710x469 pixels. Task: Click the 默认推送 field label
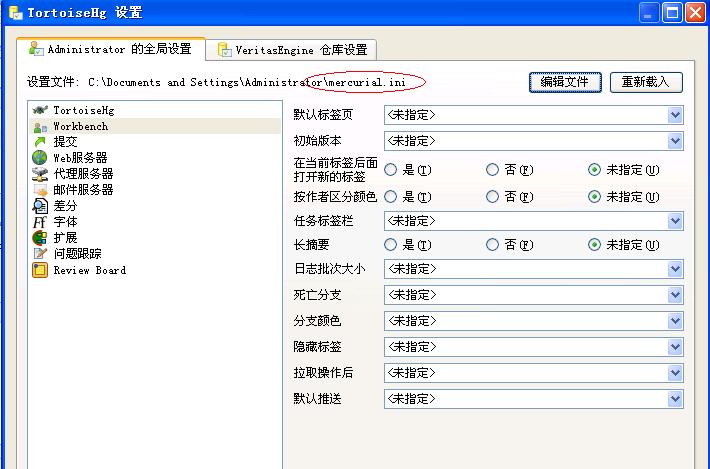[317, 399]
